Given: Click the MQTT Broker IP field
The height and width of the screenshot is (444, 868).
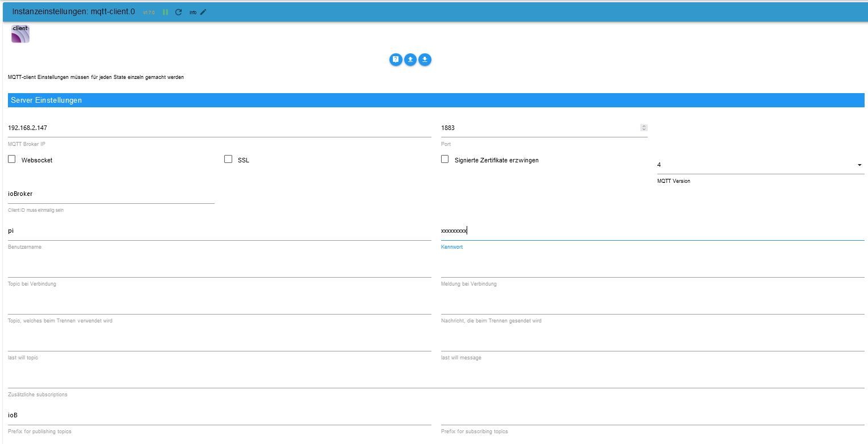Looking at the screenshot, I should point(220,128).
